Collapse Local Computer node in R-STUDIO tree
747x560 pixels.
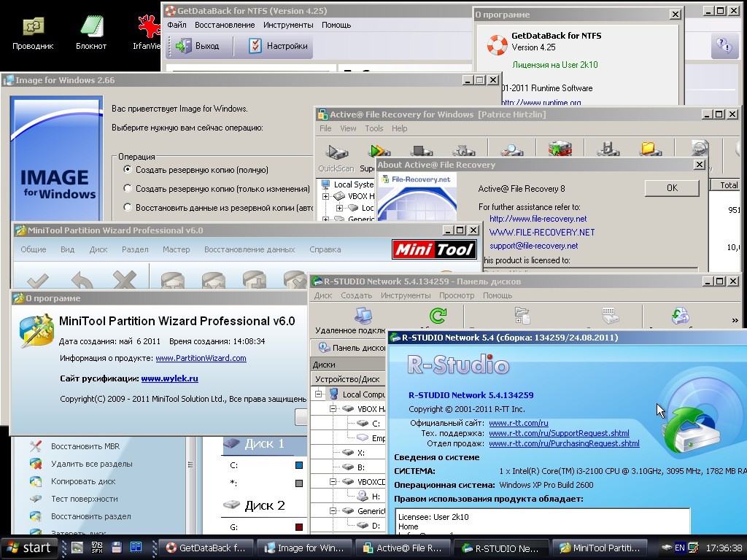[319, 394]
